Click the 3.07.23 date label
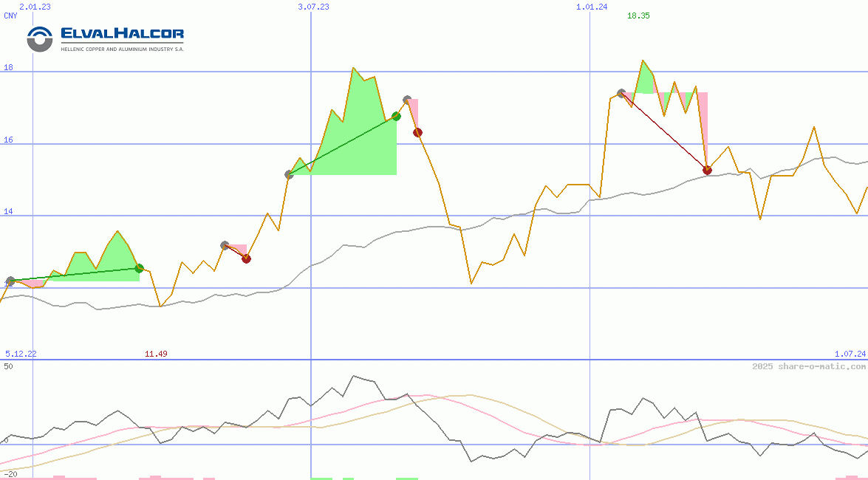The width and height of the screenshot is (868, 480). [x=313, y=7]
